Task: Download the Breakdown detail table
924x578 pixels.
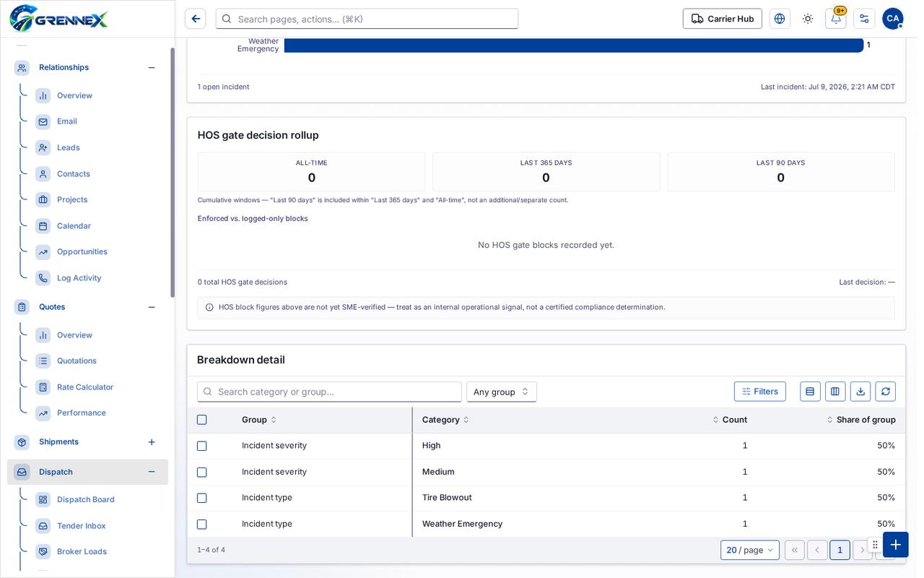Action: point(860,392)
